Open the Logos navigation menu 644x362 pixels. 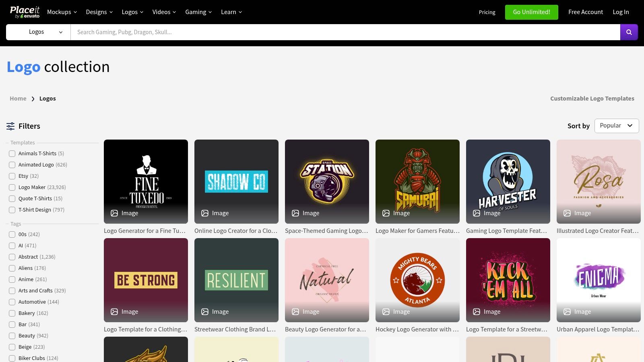pos(132,12)
